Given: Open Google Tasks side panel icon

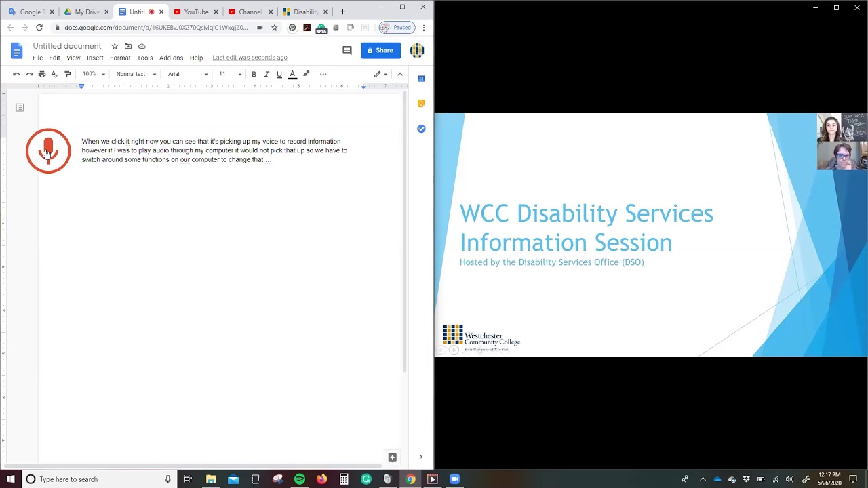Looking at the screenshot, I should [x=421, y=129].
